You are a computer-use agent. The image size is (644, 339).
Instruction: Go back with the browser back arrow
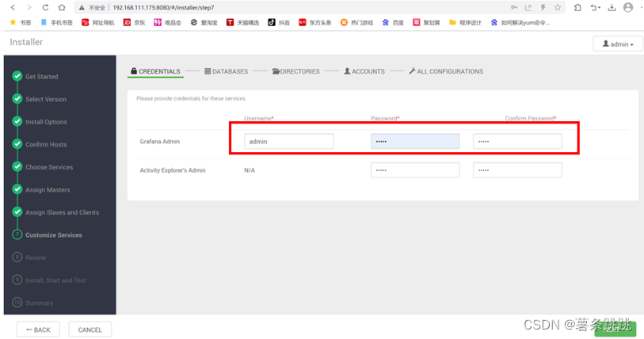pos(13,7)
